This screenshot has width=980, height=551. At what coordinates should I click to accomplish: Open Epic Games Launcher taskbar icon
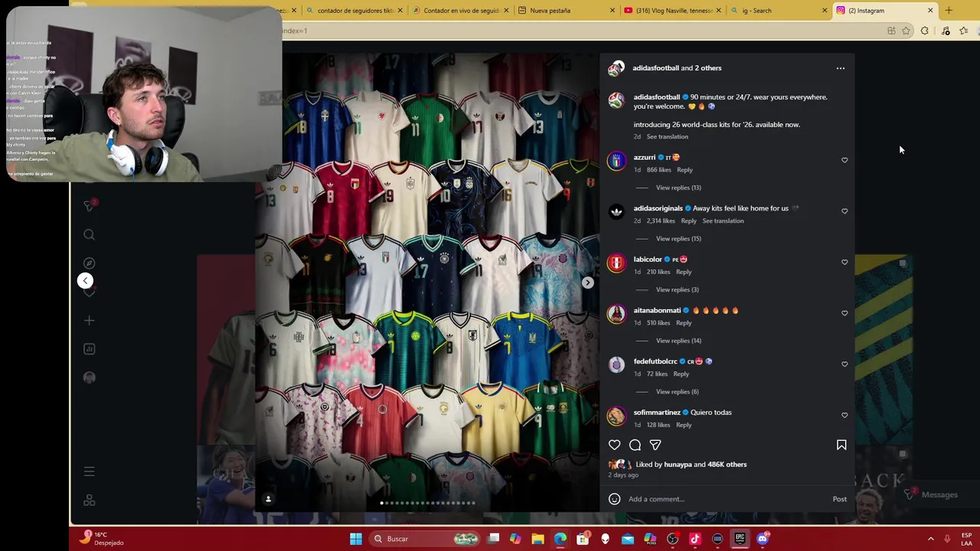(x=740, y=539)
